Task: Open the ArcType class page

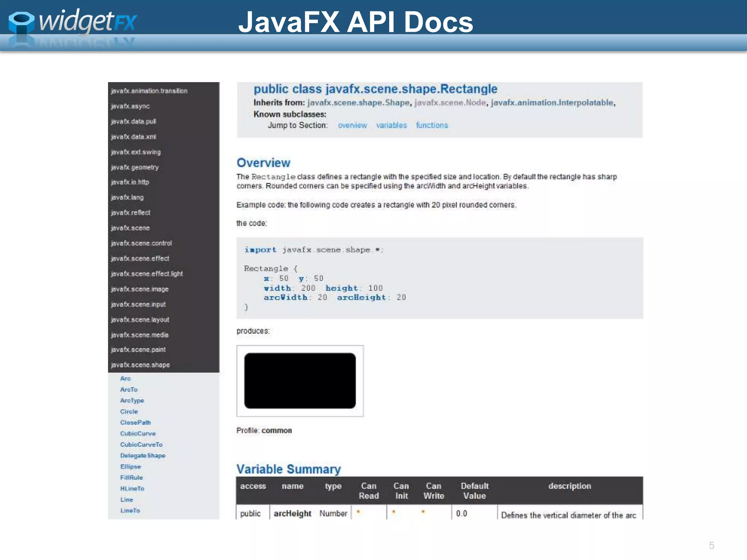Action: [x=132, y=401]
